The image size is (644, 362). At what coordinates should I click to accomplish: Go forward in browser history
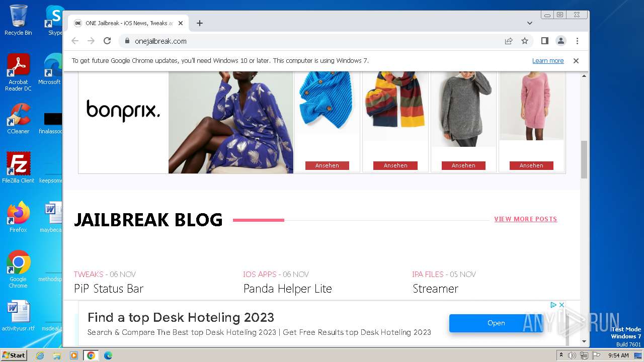91,41
